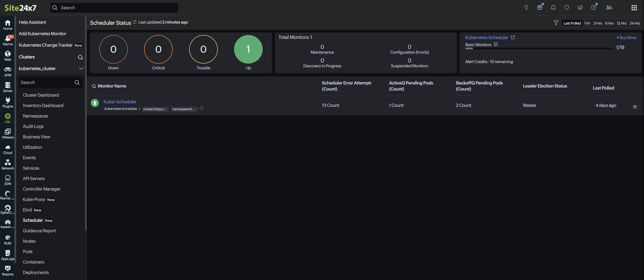Click the namespace:k... tag chip
The width and height of the screenshot is (644, 280).
(x=184, y=109)
